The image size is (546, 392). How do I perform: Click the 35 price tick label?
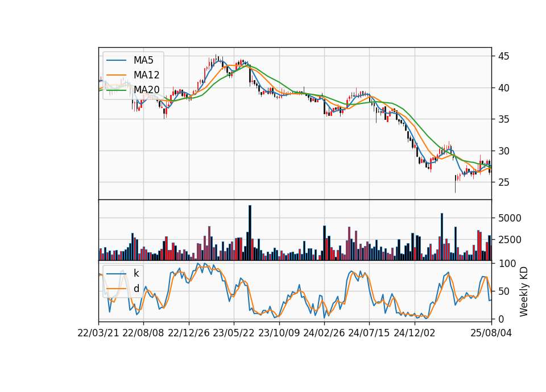503,119
